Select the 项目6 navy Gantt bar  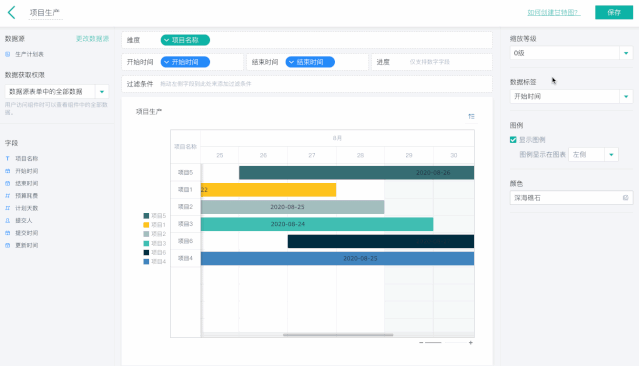(x=381, y=241)
